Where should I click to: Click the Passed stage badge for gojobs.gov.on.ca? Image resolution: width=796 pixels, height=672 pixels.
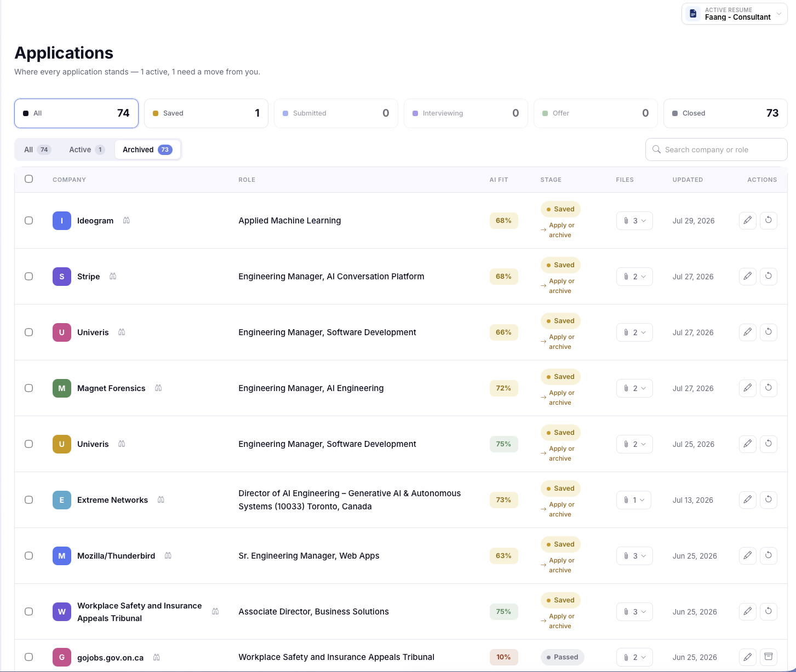coord(562,657)
